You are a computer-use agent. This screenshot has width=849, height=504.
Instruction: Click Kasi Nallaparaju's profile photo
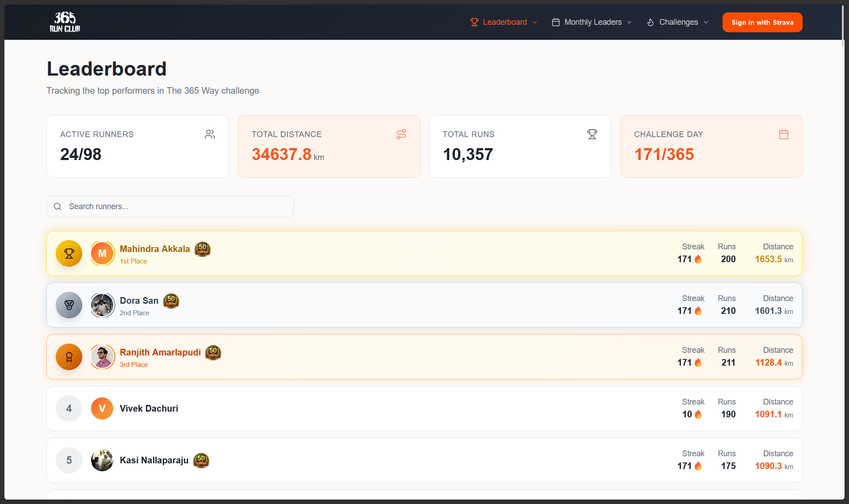[102, 460]
